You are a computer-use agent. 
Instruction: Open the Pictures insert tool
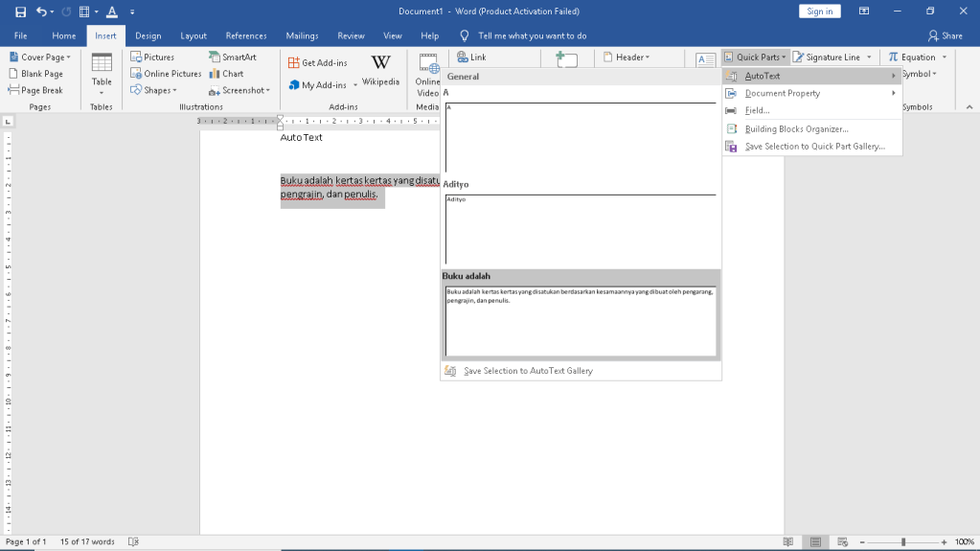pyautogui.click(x=152, y=57)
